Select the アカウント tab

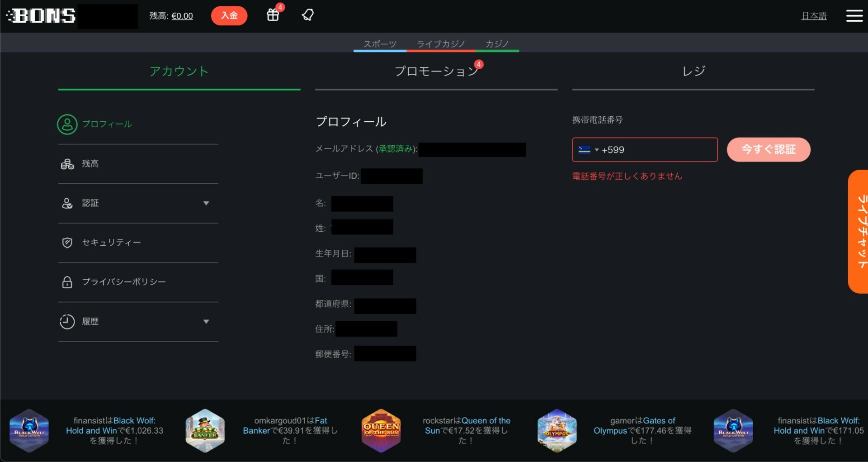pyautogui.click(x=179, y=71)
